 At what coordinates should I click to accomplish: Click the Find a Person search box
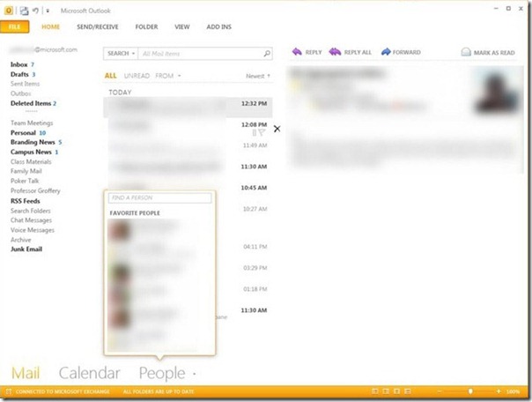tap(159, 198)
